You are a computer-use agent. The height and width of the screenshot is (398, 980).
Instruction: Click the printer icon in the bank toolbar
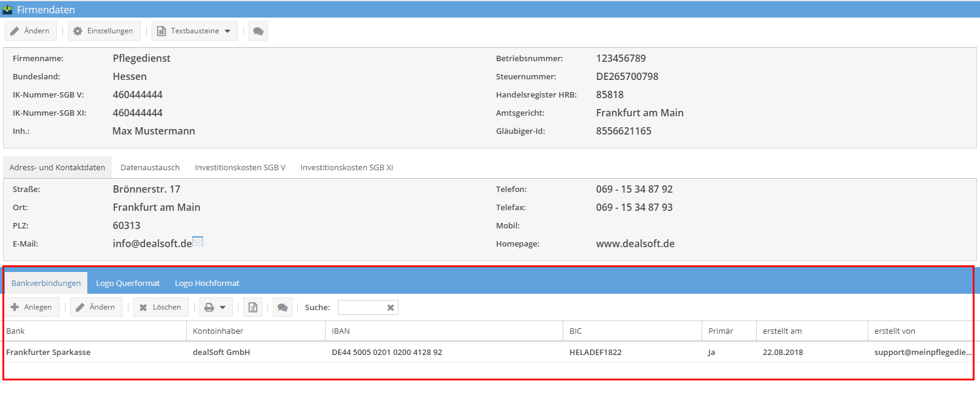209,308
